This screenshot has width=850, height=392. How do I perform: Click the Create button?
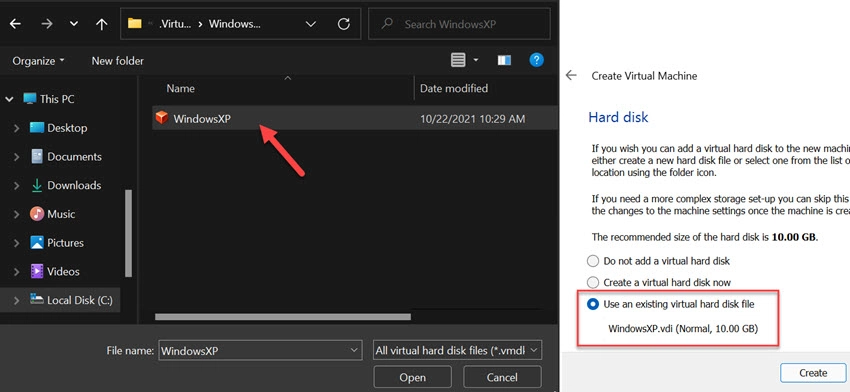point(813,372)
